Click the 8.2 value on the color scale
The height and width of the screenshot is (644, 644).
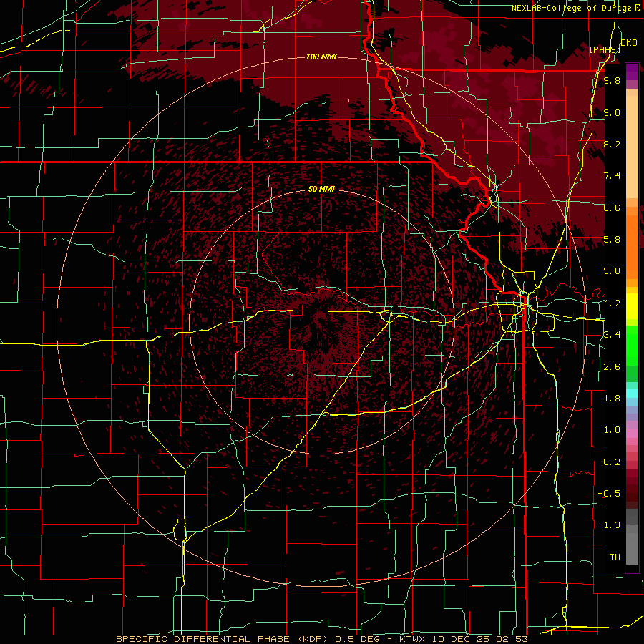[612, 144]
